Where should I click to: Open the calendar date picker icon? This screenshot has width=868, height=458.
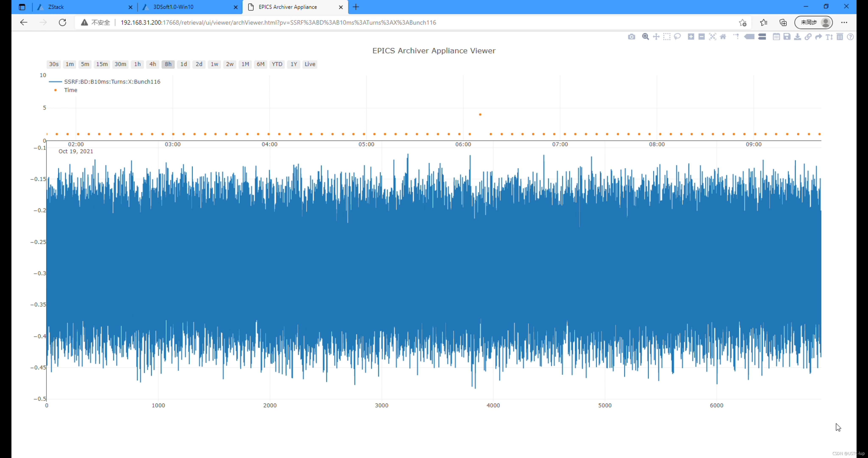tap(776, 37)
